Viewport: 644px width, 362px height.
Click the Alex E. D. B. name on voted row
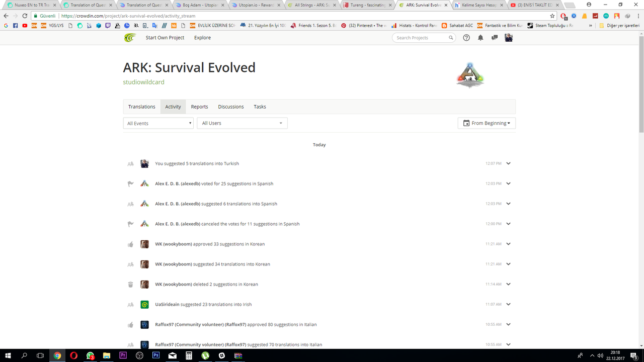[178, 184]
